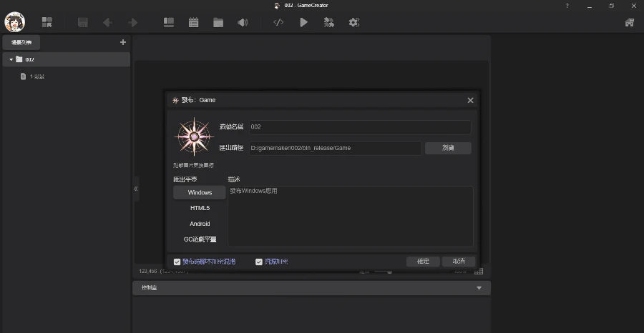Select the HTML5 export platform
Screen dimensions: 644x333
[200, 208]
